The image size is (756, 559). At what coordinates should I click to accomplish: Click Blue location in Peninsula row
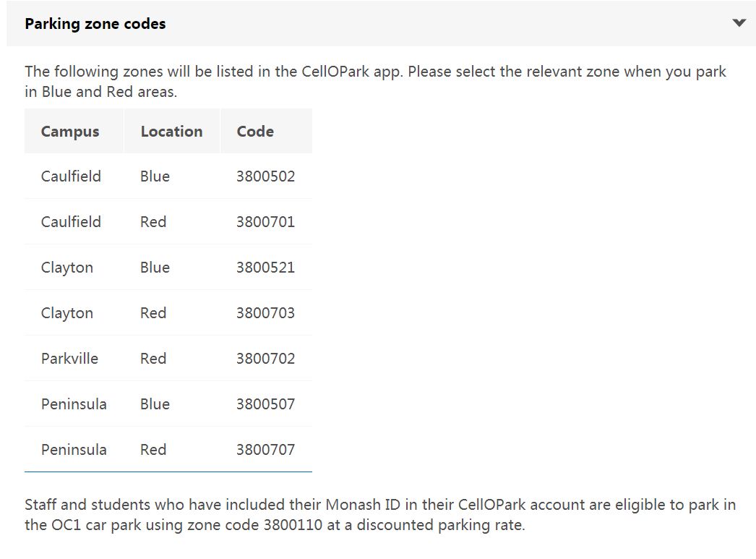[x=155, y=404]
